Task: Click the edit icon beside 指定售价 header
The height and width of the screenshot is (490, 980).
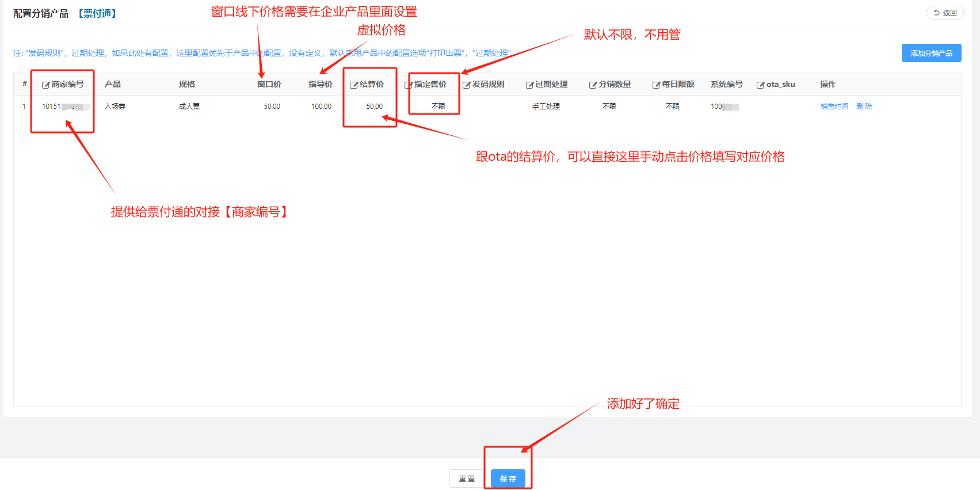Action: (x=408, y=85)
